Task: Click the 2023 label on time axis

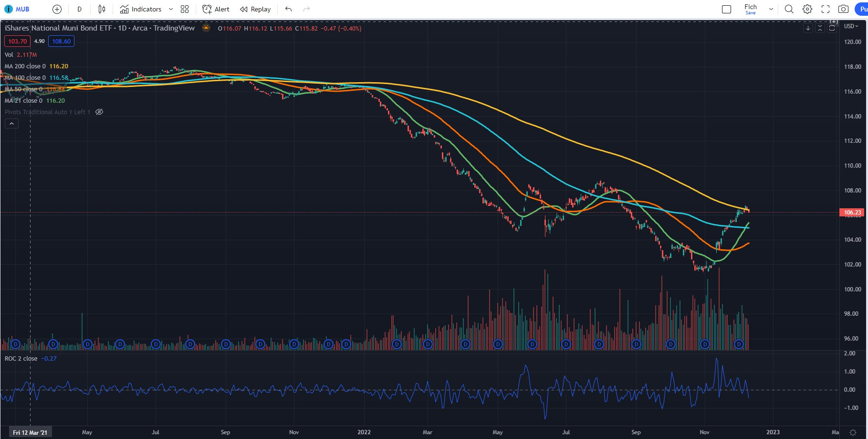Action: [773, 432]
